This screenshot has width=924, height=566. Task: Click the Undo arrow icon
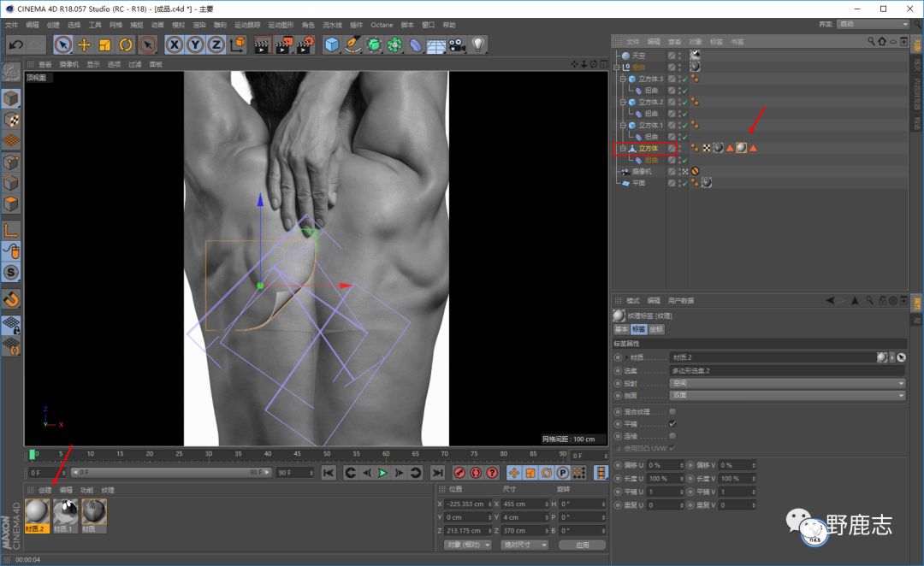coord(15,44)
